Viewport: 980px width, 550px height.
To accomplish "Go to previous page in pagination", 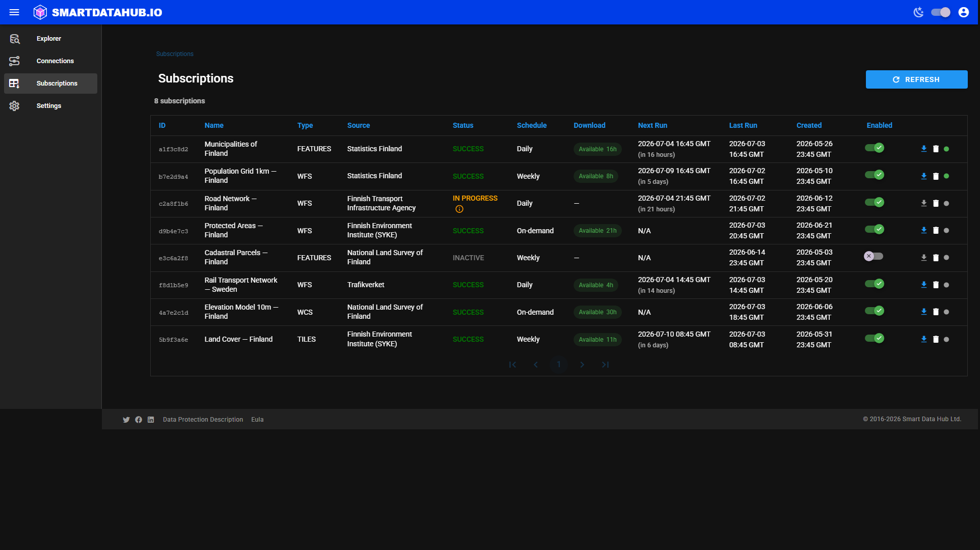I will pos(535,365).
